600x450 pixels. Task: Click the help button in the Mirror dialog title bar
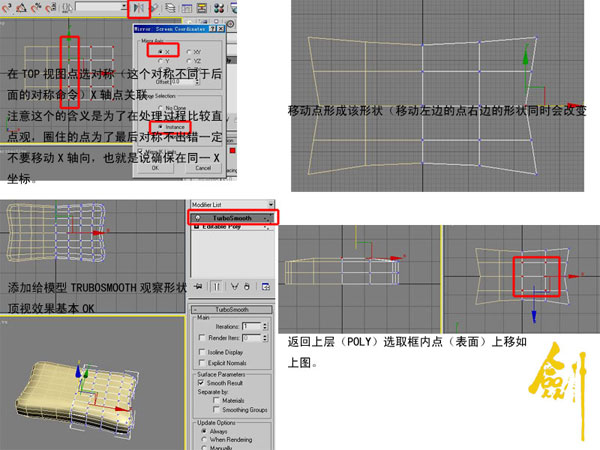pos(214,29)
